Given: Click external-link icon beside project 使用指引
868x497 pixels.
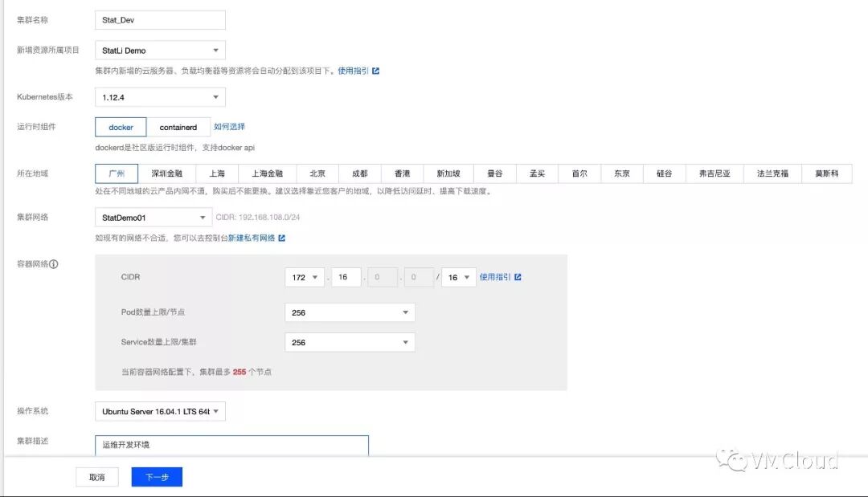Looking at the screenshot, I should click(x=376, y=71).
